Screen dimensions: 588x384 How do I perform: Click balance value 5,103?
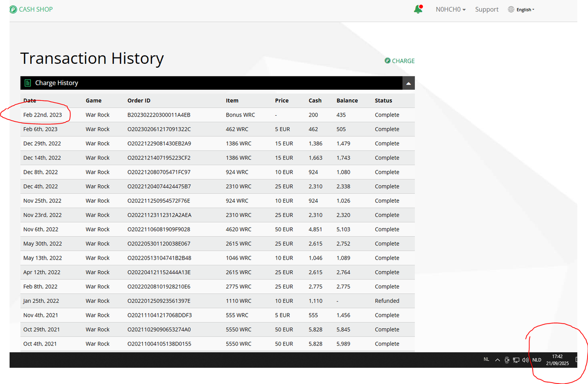[343, 229]
